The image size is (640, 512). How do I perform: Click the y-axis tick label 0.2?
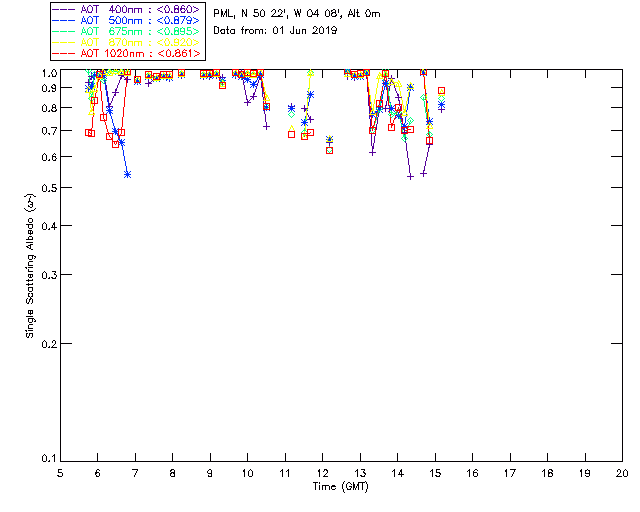pos(47,343)
